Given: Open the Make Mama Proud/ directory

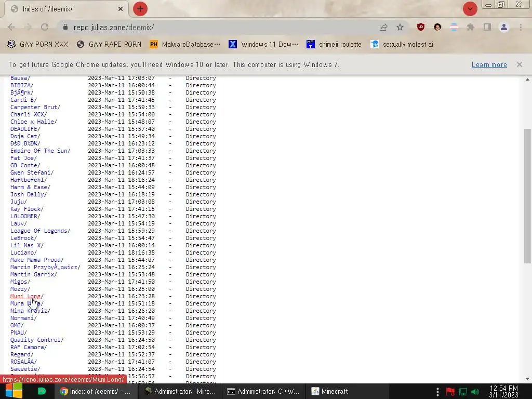Looking at the screenshot, I should coord(37,260).
